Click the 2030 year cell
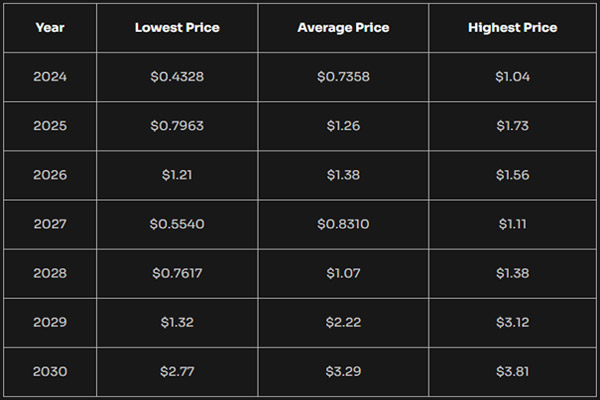This screenshot has height=400, width=600. 50,372
